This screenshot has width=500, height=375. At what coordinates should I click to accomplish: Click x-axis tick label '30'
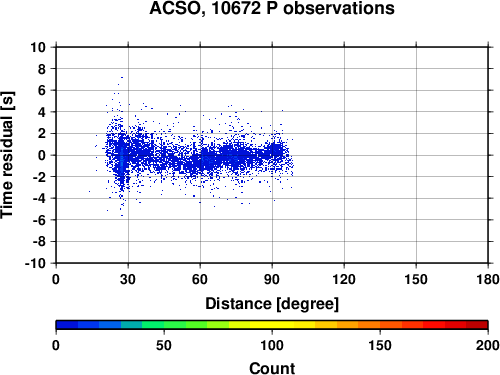pyautogui.click(x=128, y=279)
